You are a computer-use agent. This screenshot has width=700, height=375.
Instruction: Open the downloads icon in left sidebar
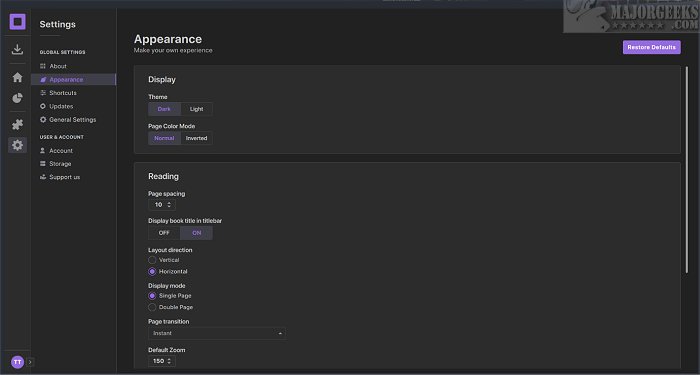click(x=17, y=49)
